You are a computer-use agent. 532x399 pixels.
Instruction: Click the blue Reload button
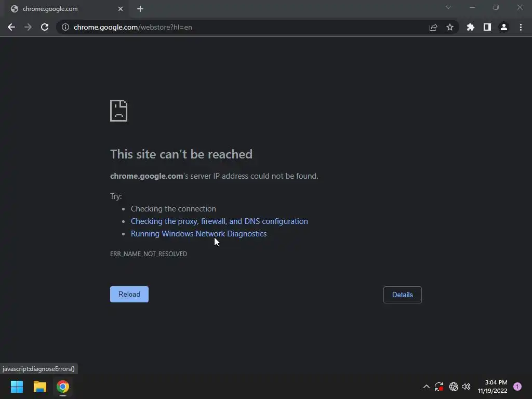click(x=129, y=294)
